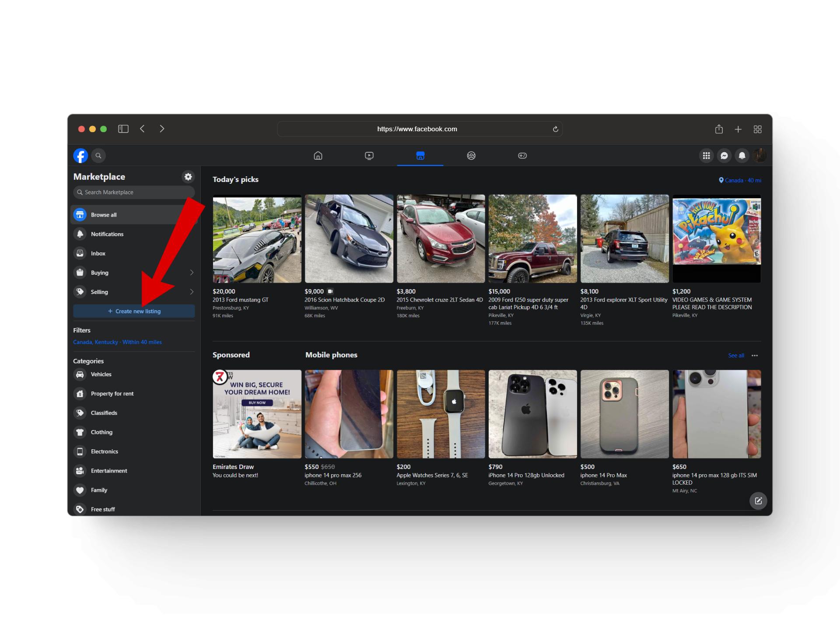Click the Browse all sidebar icon

(x=80, y=214)
